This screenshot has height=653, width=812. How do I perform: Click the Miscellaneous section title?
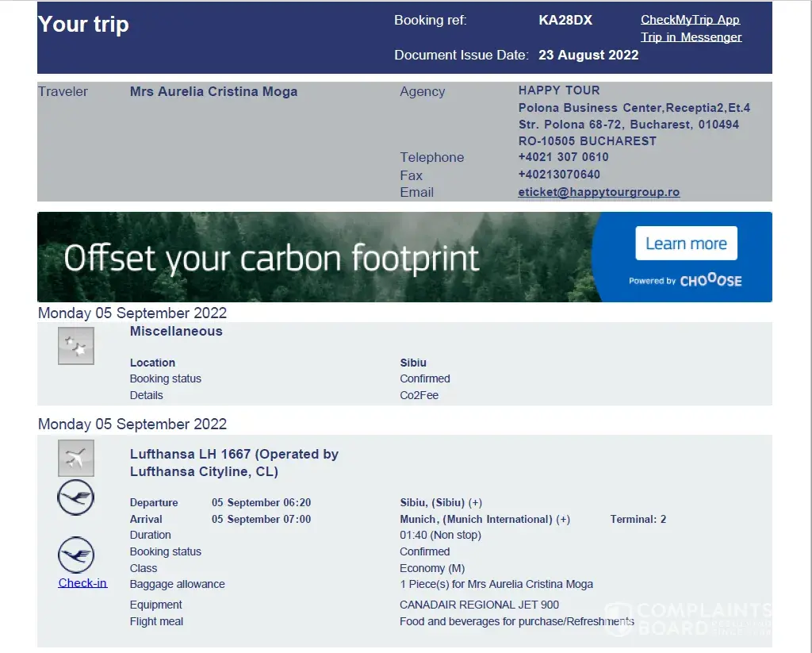[176, 332]
